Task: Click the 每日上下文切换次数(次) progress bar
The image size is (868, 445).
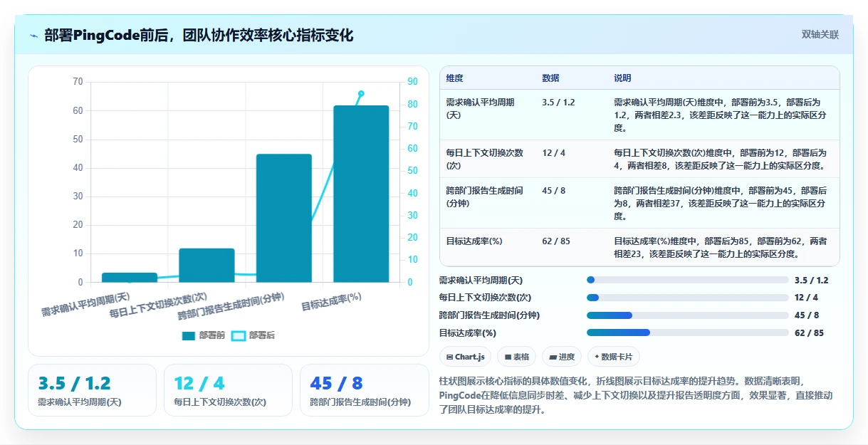Action: pos(687,298)
